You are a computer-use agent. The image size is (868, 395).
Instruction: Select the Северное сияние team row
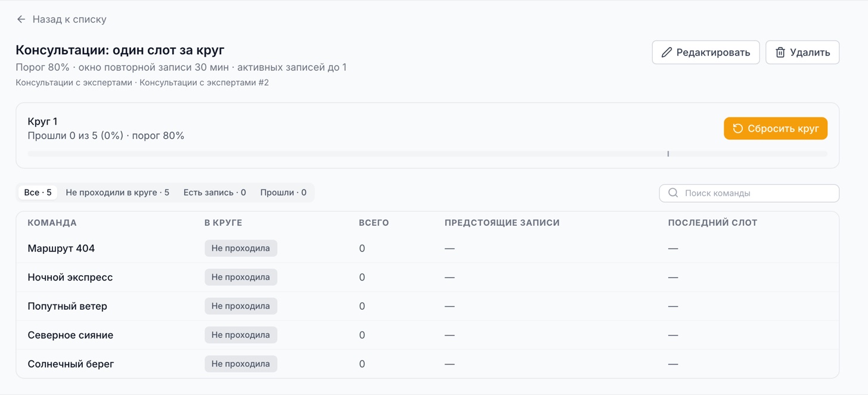[427, 335]
